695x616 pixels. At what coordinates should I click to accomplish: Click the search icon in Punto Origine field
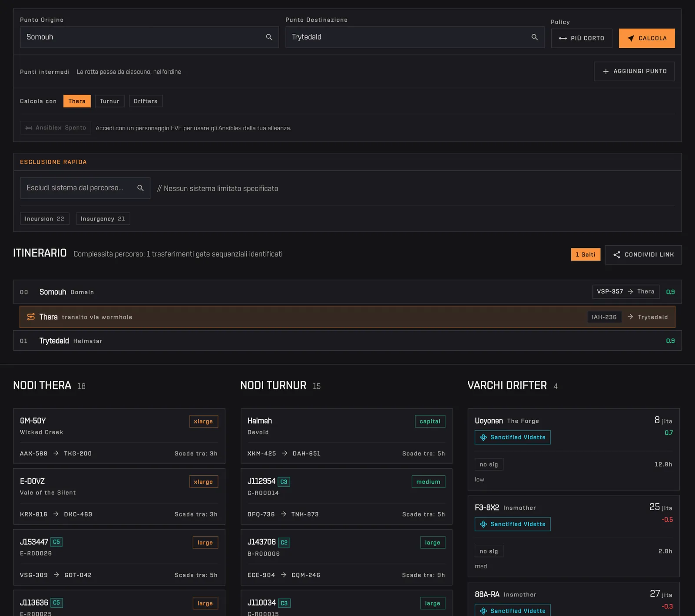[x=269, y=37]
